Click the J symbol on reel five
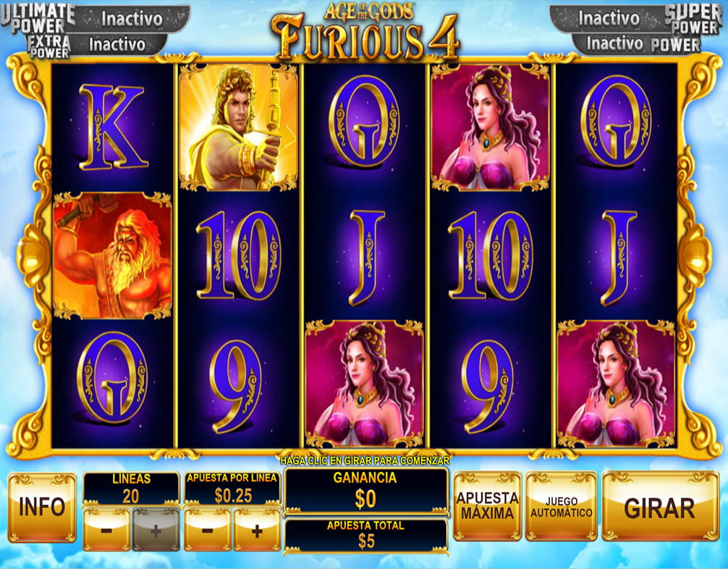This screenshot has height=569, width=728. click(619, 257)
